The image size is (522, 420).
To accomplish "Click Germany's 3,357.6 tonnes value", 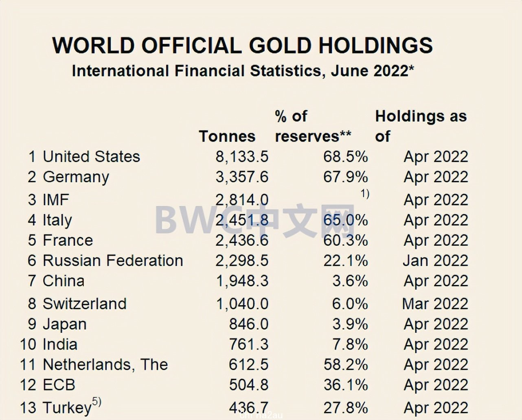I will coord(242,177).
